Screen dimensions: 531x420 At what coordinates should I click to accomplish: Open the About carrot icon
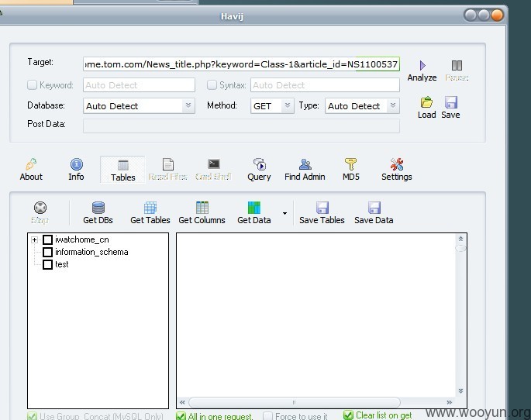coord(31,164)
